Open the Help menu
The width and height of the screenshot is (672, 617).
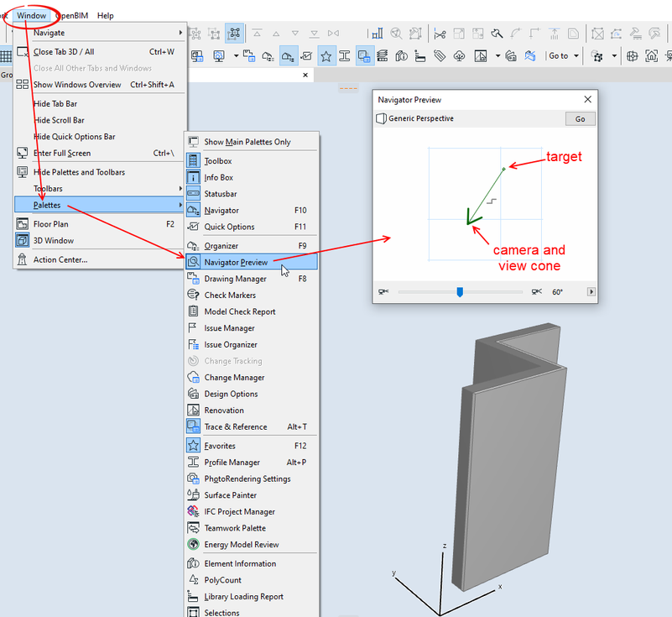click(x=105, y=15)
